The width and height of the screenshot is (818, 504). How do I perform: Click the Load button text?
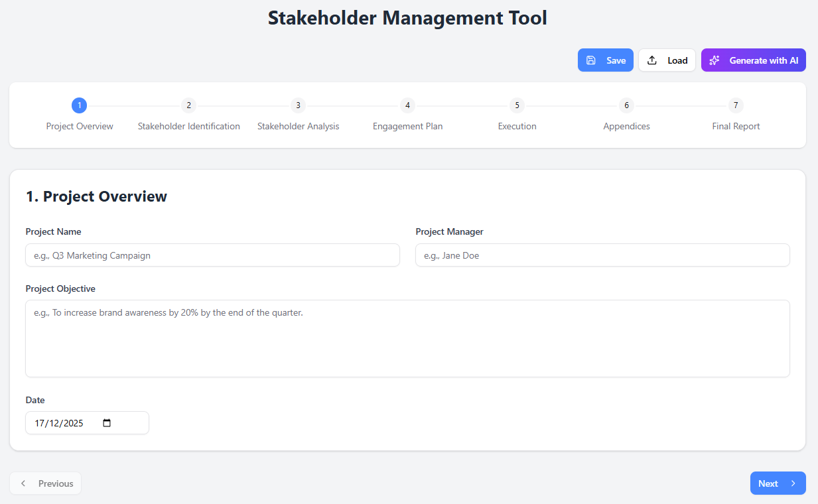[x=677, y=60]
